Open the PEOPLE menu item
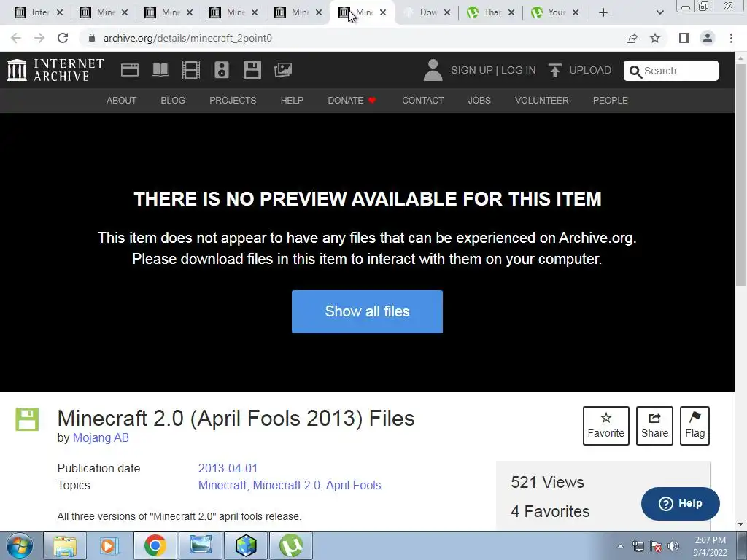 [x=611, y=101]
